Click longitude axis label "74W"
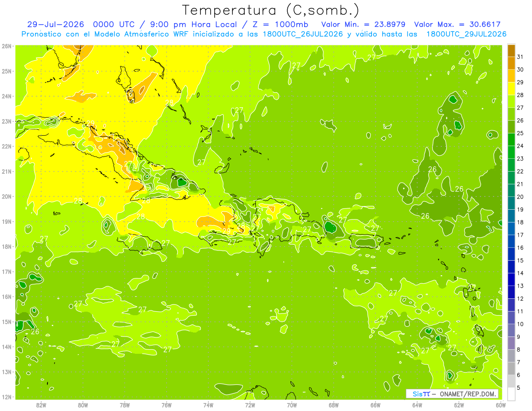 pos(208,405)
